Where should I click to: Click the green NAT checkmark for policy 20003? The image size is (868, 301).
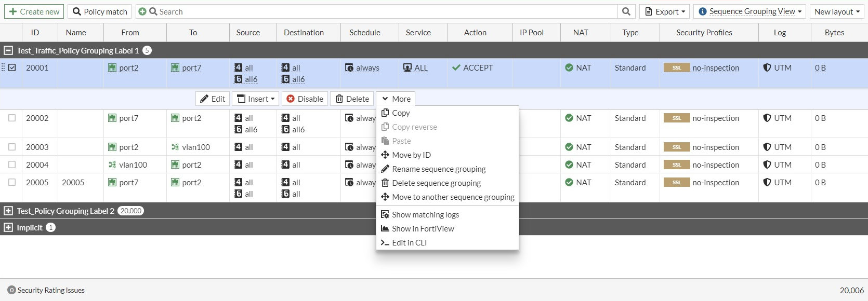569,147
